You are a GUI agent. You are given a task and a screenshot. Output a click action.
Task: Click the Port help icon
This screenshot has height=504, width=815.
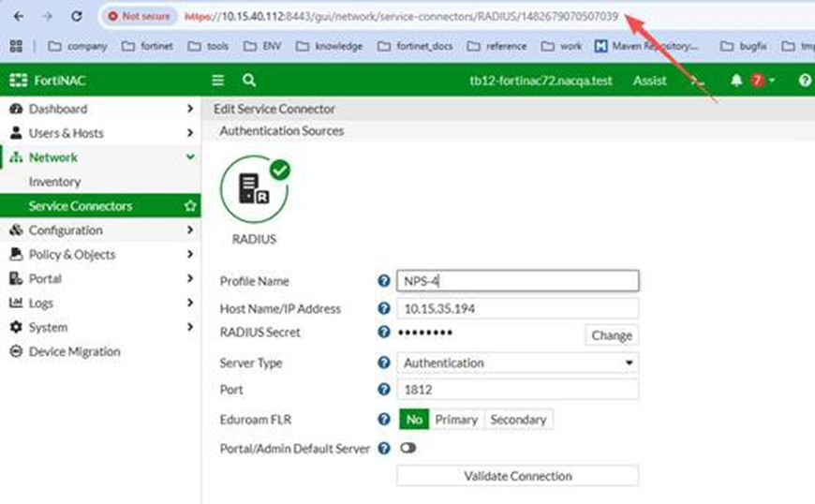pos(383,389)
